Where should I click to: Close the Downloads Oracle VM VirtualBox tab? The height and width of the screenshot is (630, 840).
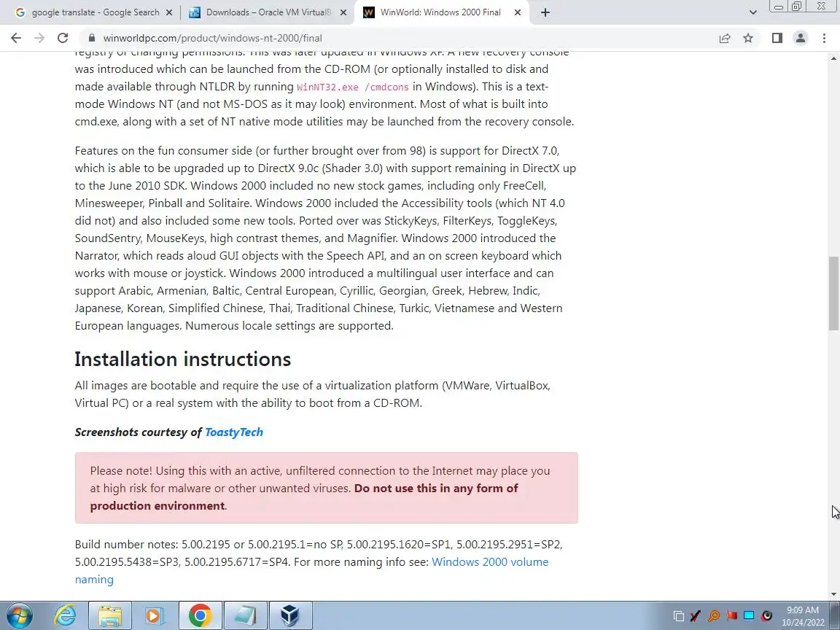click(x=343, y=12)
